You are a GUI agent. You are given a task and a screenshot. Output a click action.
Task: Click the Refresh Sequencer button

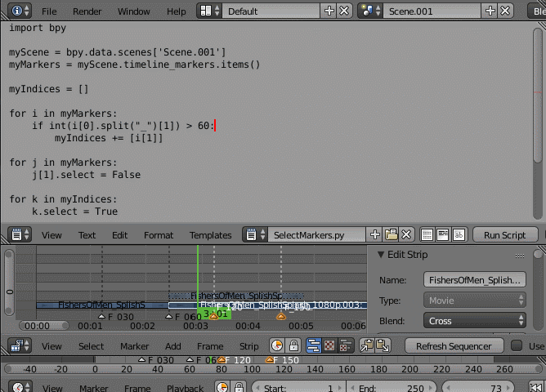[x=454, y=346]
